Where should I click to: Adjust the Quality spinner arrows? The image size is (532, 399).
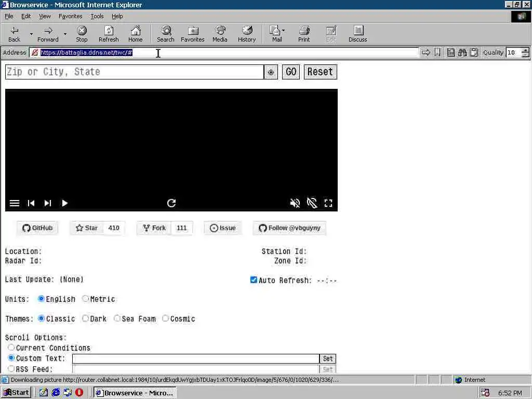[525, 52]
